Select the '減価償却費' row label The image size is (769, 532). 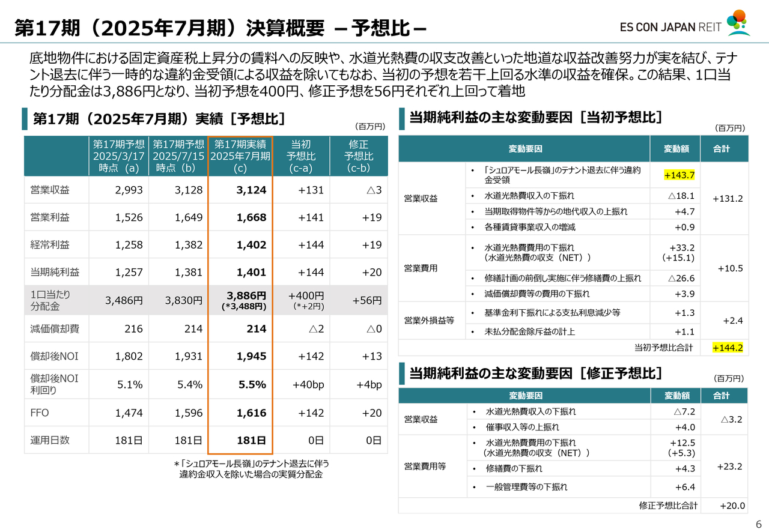click(55, 328)
